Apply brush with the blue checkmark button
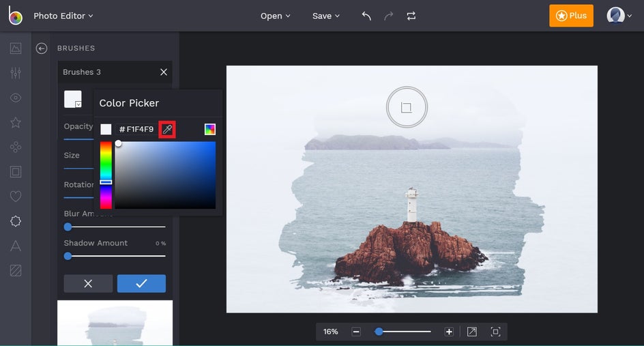 tap(141, 283)
